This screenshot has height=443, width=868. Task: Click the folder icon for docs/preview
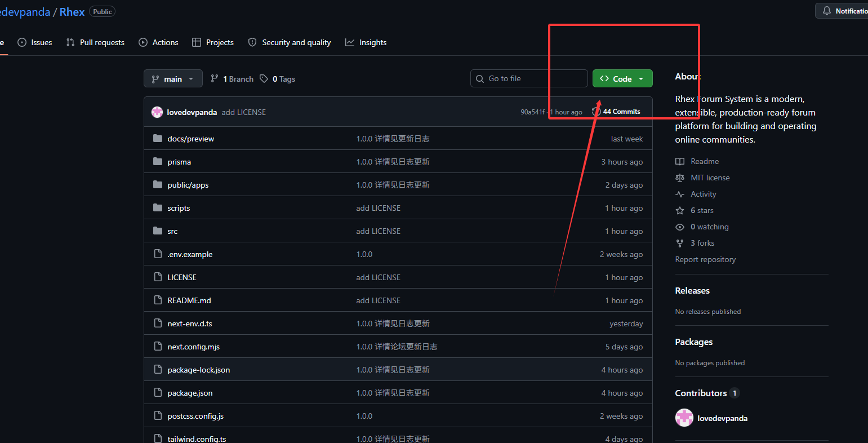point(158,139)
